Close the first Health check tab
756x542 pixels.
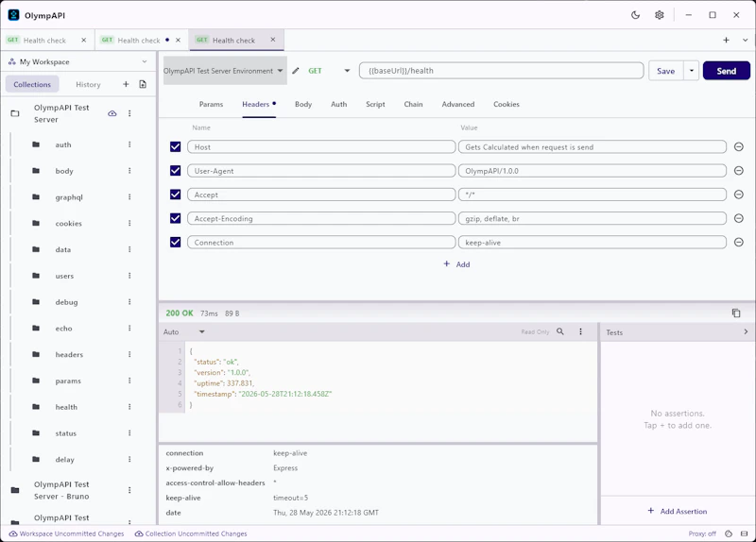[x=84, y=40]
